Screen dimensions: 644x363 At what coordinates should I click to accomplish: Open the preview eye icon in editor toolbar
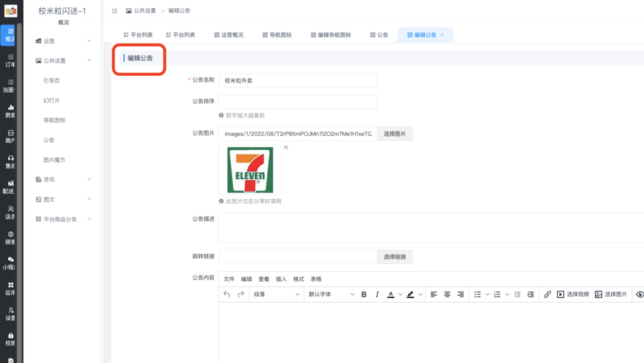639,294
